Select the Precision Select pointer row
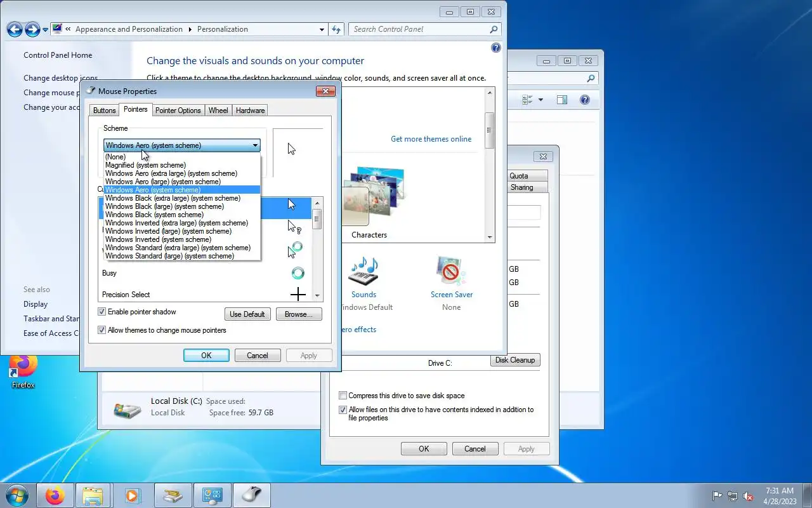 pyautogui.click(x=206, y=295)
